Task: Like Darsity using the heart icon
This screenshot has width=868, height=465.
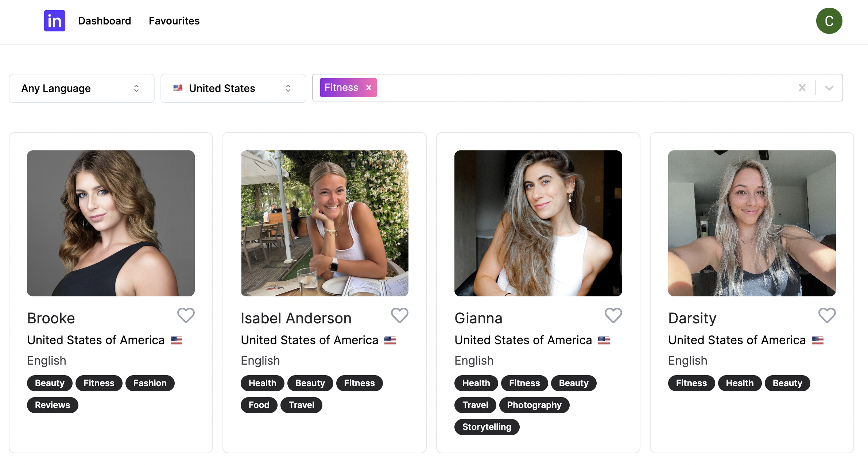Action: click(x=827, y=315)
